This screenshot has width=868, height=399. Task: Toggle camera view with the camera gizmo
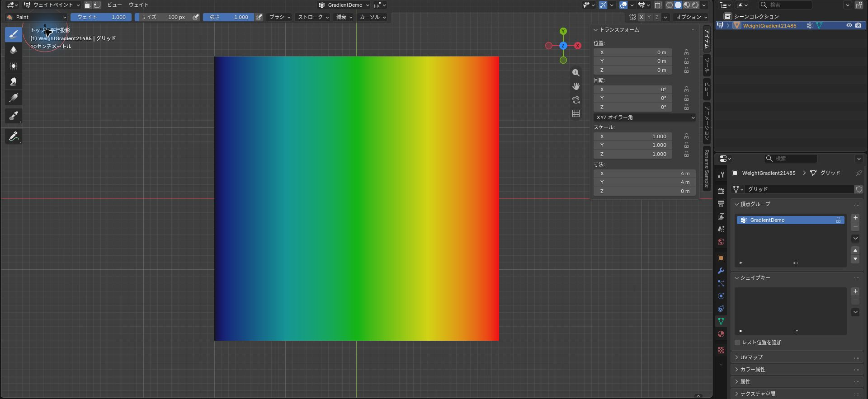576,100
